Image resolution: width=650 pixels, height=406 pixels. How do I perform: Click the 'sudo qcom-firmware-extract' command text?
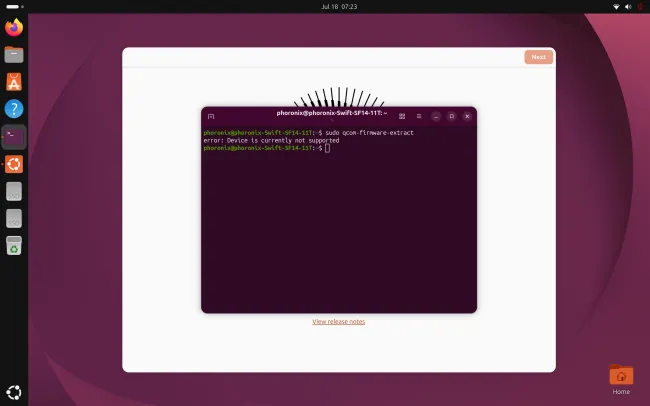369,133
